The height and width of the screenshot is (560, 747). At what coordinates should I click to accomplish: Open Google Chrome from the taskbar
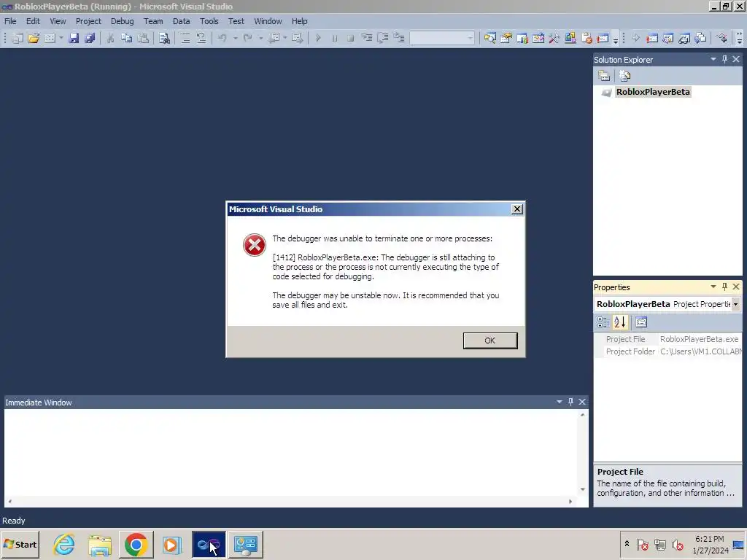[x=136, y=544]
